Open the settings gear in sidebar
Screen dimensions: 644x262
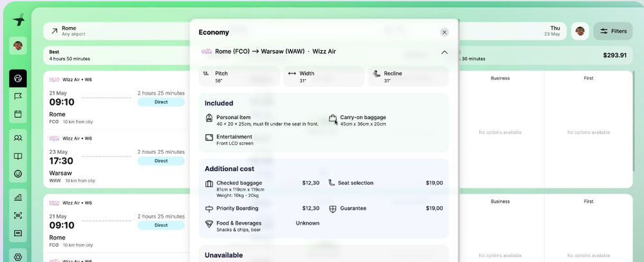pyautogui.click(x=18, y=257)
